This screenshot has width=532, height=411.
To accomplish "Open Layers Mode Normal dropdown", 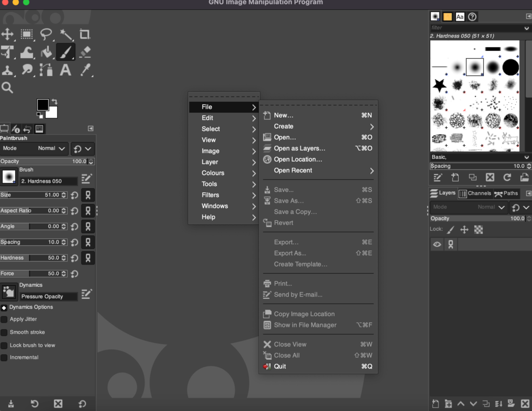I will coord(469,207).
